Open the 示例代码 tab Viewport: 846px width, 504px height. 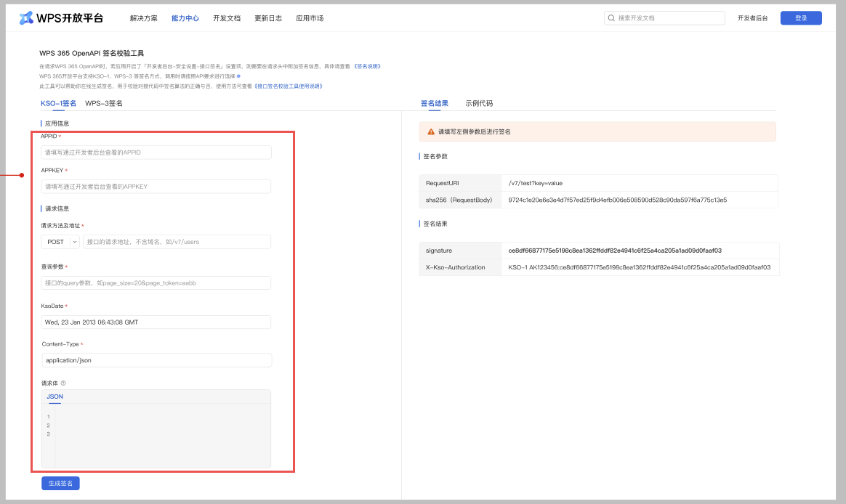tap(479, 104)
